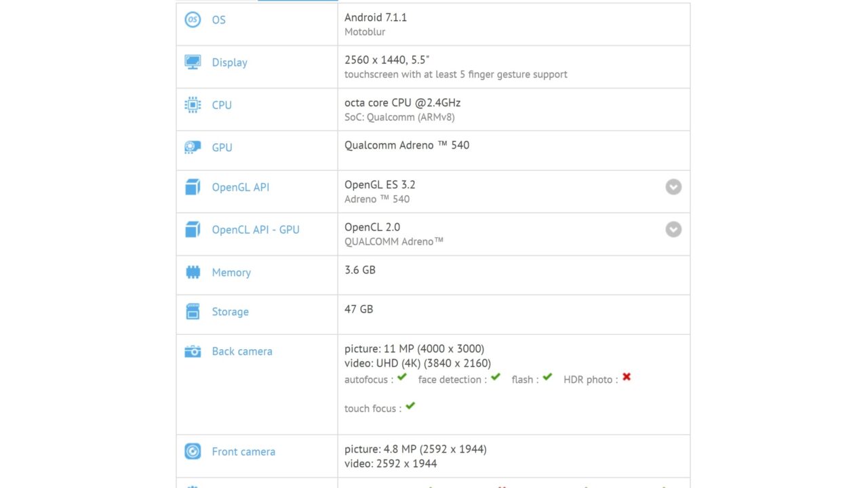Click the autofocus green checkmark
Screen dimensions: 868x488
tap(402, 377)
